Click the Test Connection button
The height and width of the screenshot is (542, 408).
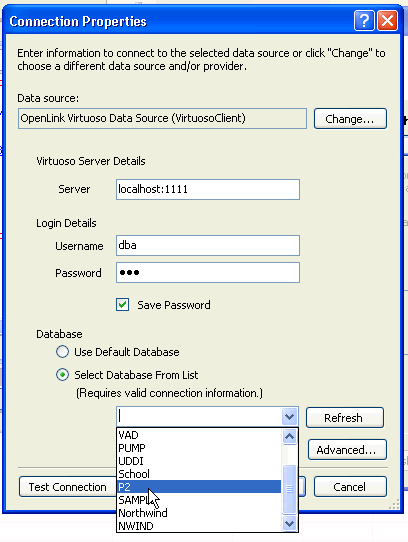coord(68,487)
